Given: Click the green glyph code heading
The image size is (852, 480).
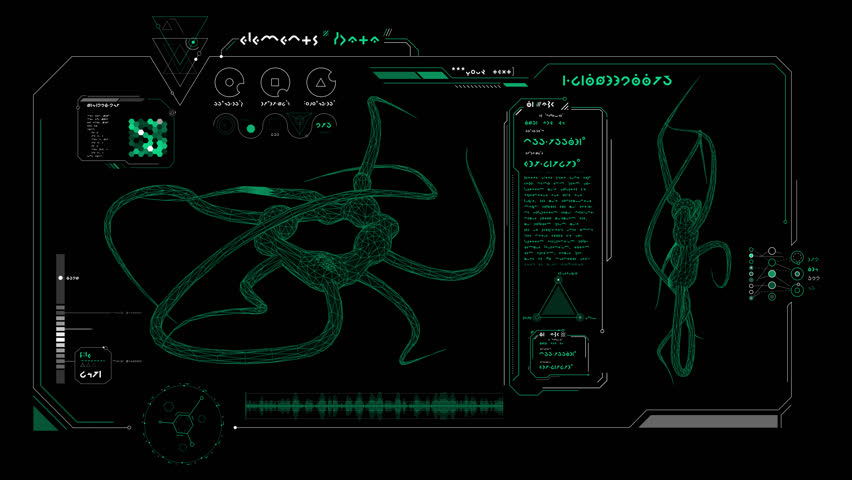Looking at the screenshot, I should coord(616,80).
